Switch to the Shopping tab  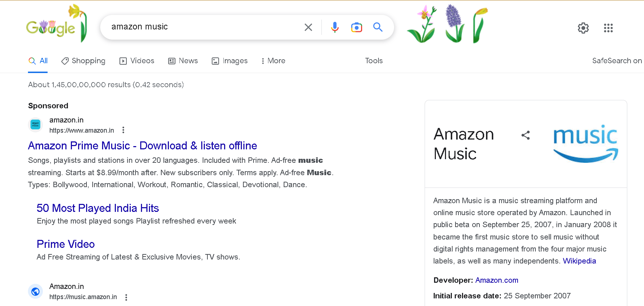83,61
